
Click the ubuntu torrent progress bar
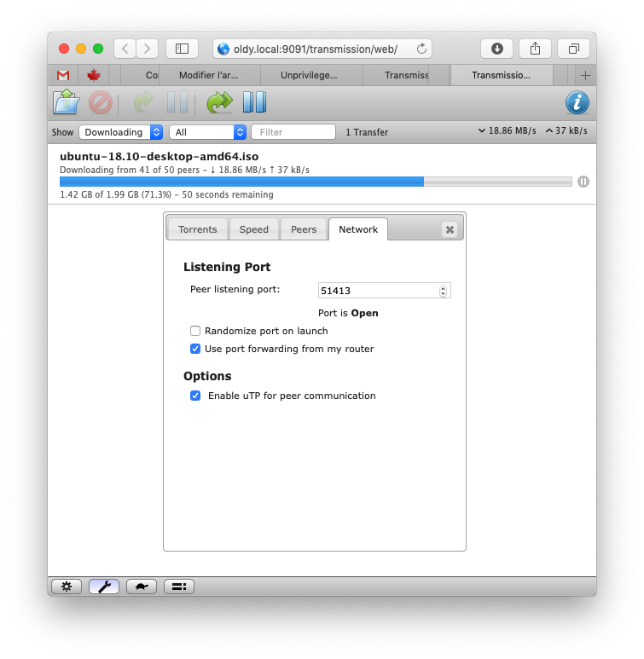pos(316,182)
